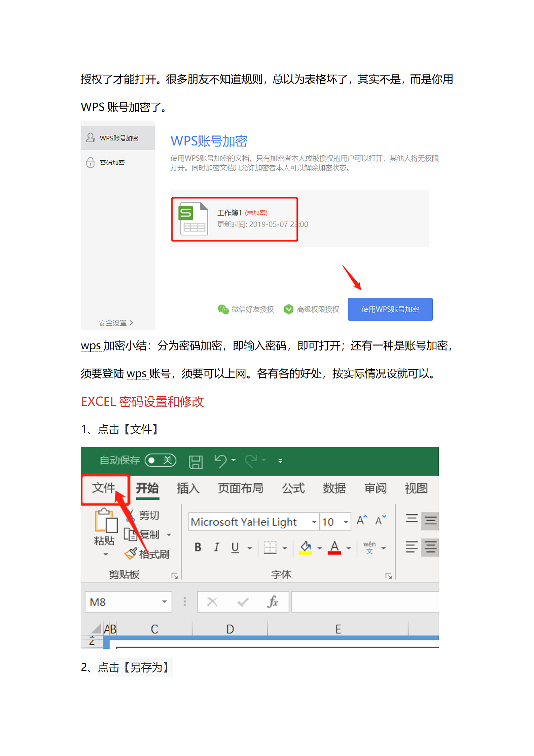
Task: Click the 高级权限授权 link
Action: click(312, 309)
